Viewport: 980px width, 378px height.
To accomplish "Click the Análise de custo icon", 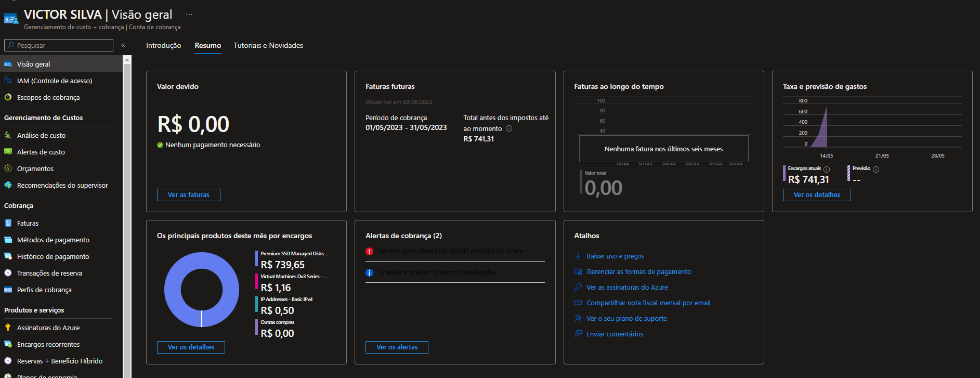I will [x=8, y=135].
